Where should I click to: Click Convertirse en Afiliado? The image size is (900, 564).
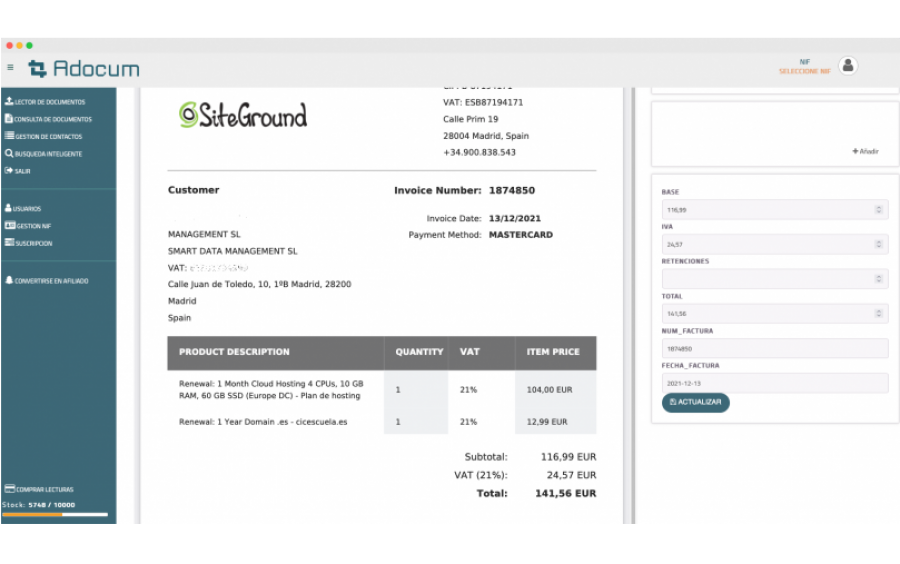[x=47, y=281]
